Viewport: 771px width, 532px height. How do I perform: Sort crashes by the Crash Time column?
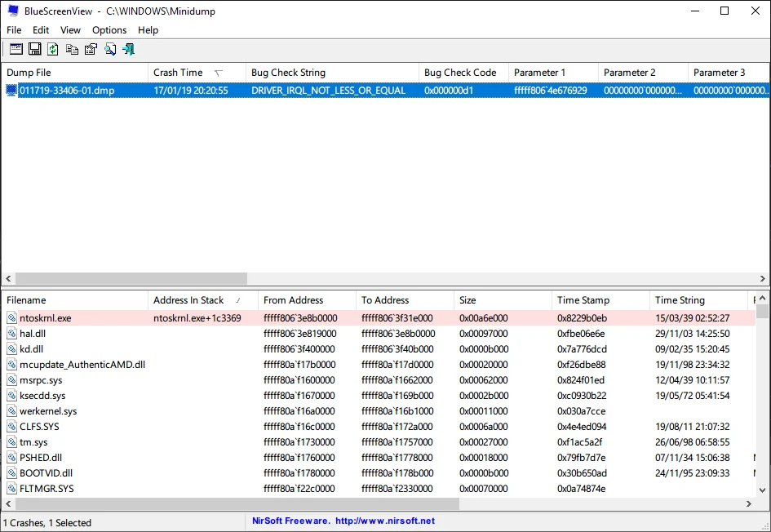coord(197,73)
